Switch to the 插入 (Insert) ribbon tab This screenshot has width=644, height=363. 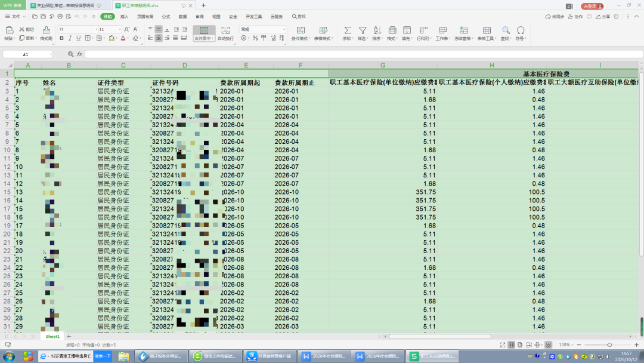(x=124, y=17)
